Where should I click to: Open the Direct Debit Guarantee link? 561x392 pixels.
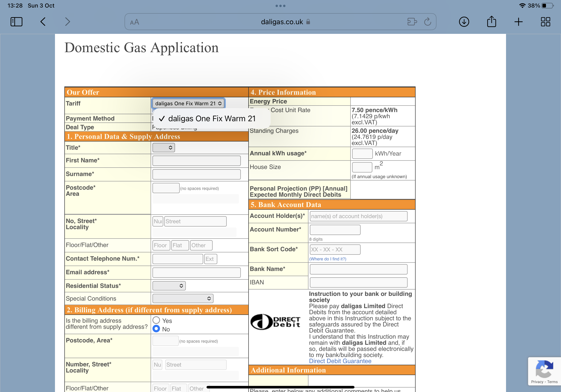(x=340, y=361)
